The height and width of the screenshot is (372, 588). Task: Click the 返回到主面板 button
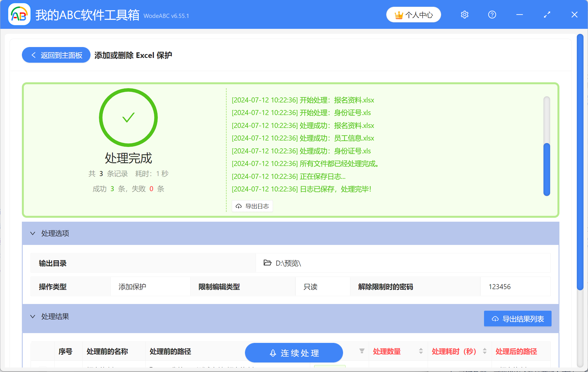(56, 55)
